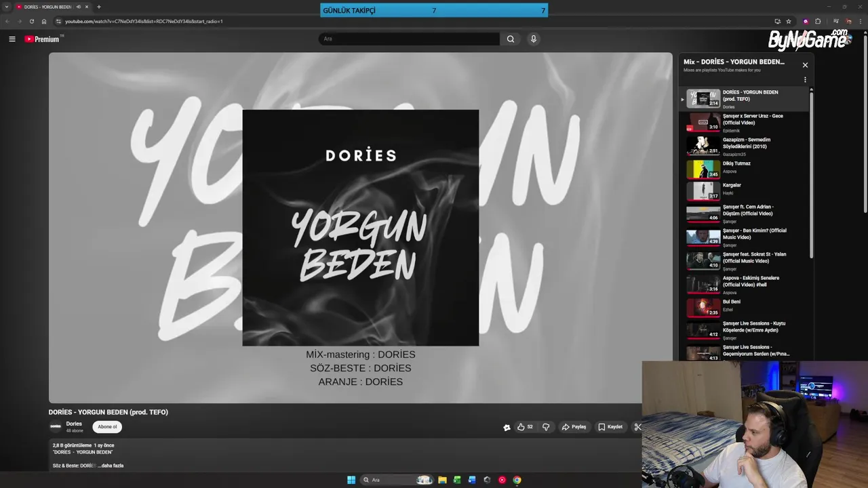Expand description with '...daha fazla'
Viewport: 868px width, 488px height.
112,466
